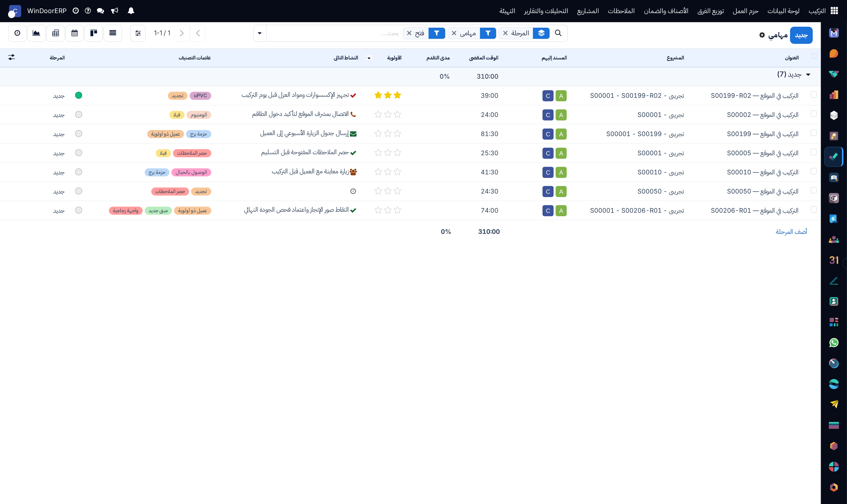
Task: Open the chat conversations icon
Action: point(100,11)
